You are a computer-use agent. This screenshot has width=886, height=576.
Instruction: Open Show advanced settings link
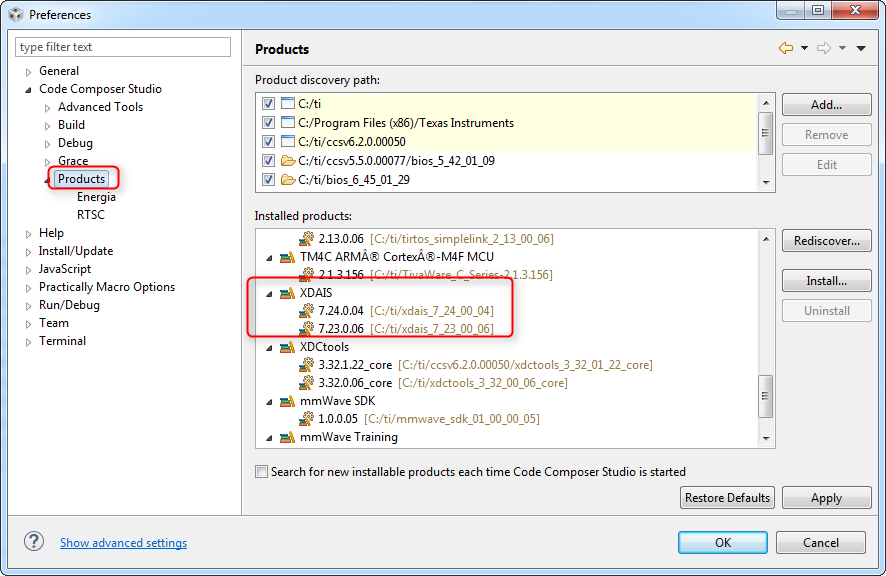[123, 543]
